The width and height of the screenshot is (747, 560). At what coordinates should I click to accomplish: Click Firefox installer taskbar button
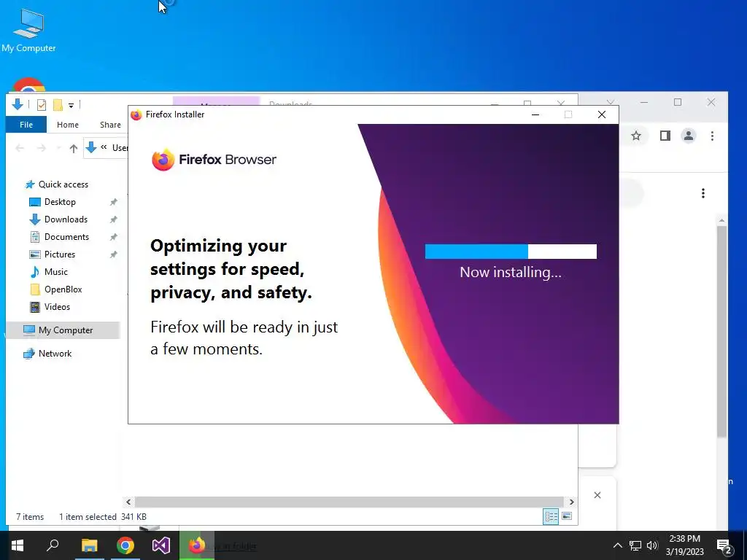coord(197,545)
